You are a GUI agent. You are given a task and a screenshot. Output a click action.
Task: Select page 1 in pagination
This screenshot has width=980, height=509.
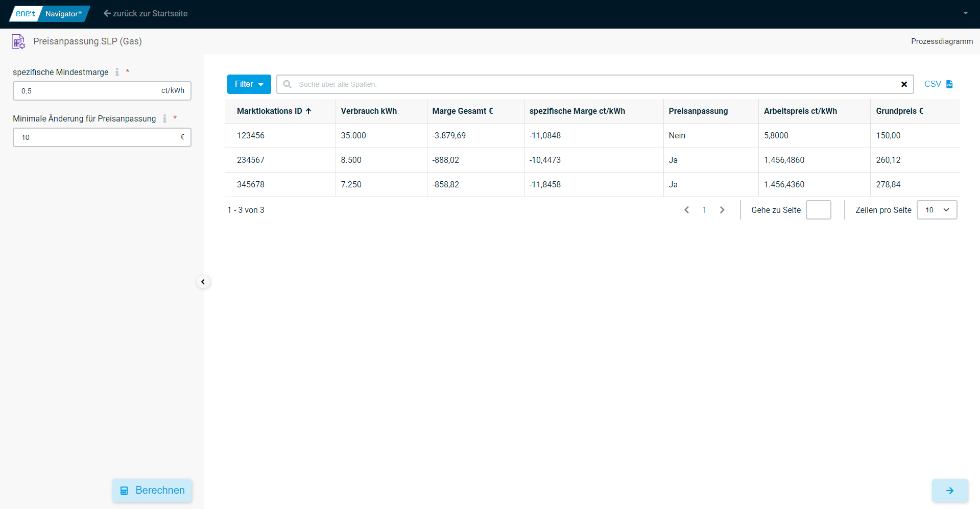point(704,210)
